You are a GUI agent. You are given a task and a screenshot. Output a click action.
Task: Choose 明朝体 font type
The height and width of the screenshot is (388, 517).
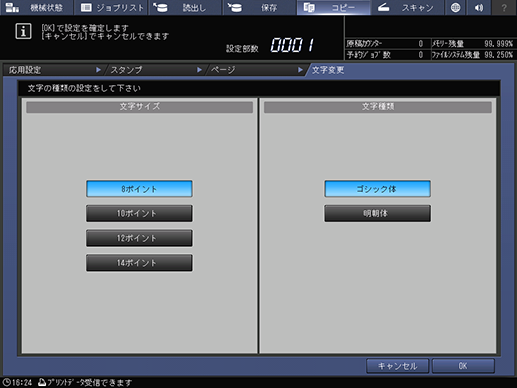377,213
